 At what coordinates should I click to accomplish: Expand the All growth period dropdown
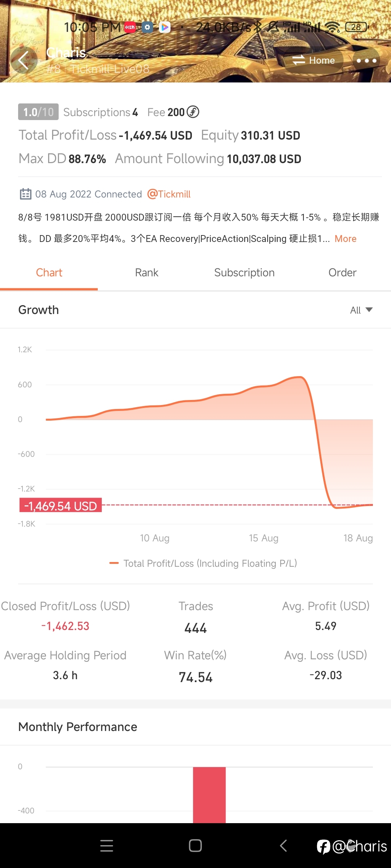(x=361, y=310)
